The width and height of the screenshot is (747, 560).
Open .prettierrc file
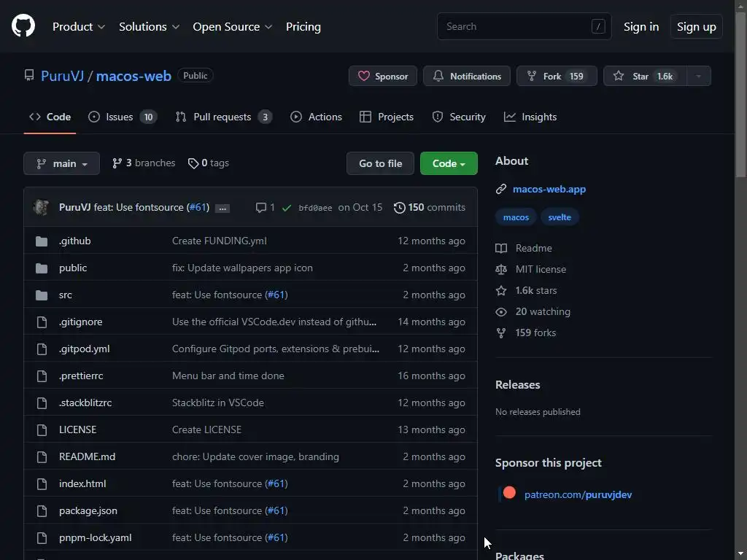pos(81,376)
